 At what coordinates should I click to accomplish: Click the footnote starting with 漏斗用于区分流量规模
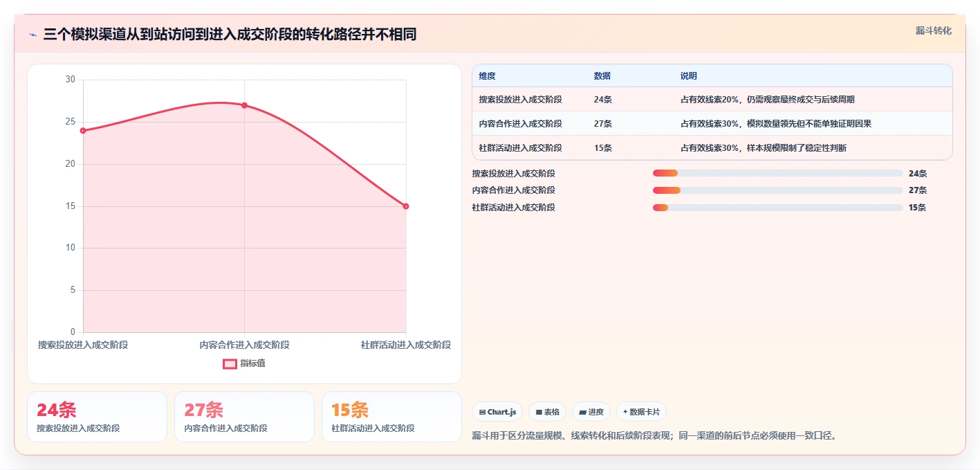pos(654,436)
